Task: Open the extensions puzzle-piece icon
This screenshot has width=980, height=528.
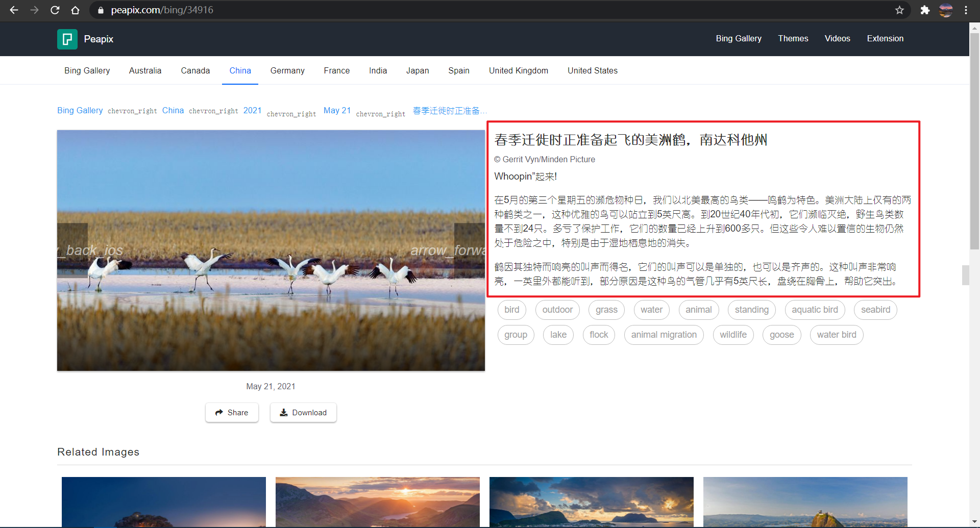Action: [x=925, y=10]
